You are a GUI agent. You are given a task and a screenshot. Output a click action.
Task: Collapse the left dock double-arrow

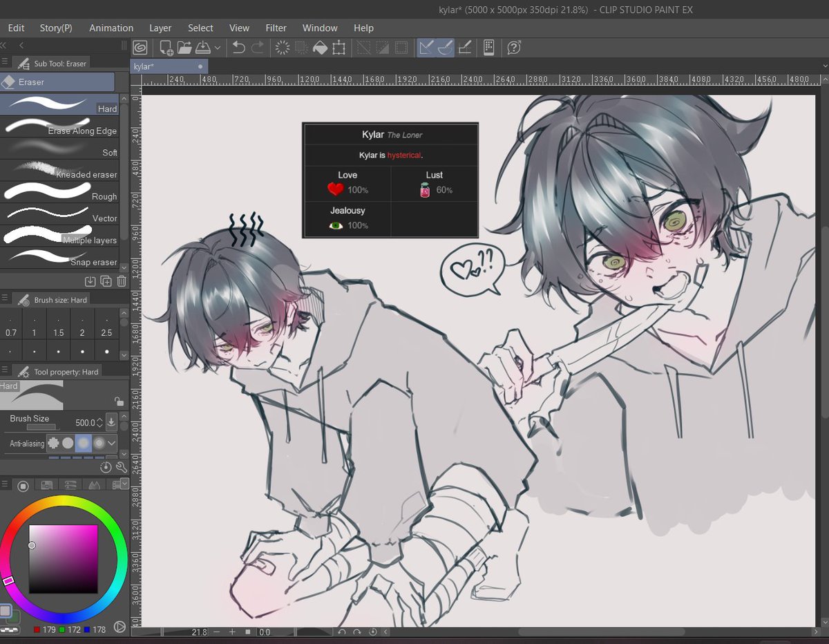click(4, 45)
